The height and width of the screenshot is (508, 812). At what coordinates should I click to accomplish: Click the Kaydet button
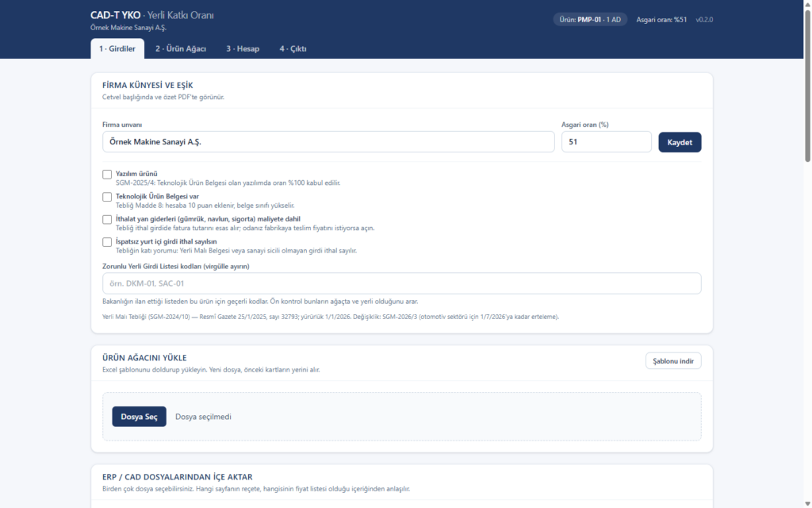(680, 142)
